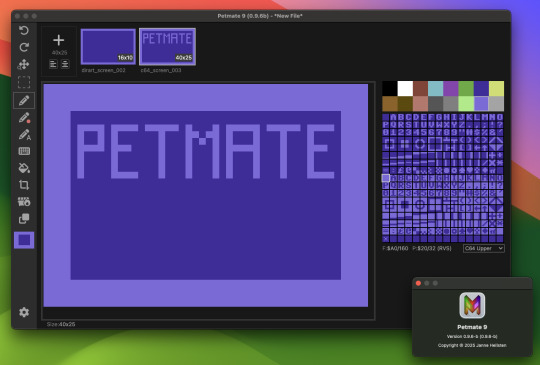Viewport: 540px width, 365px height.
Task: Click the center-align icon under the plus
Action: click(65, 64)
